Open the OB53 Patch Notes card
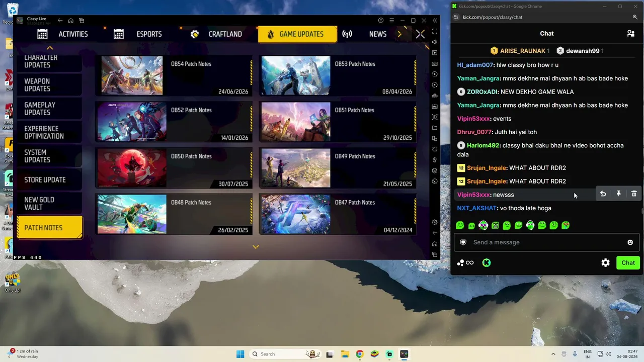The width and height of the screenshot is (644, 362). pyautogui.click(x=338, y=75)
